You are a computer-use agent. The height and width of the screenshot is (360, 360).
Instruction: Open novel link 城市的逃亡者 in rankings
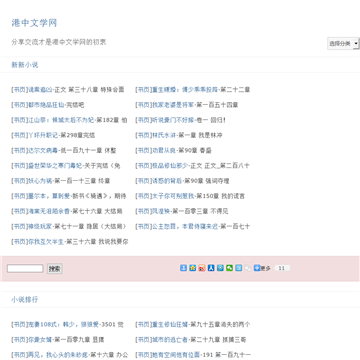pos(170,340)
